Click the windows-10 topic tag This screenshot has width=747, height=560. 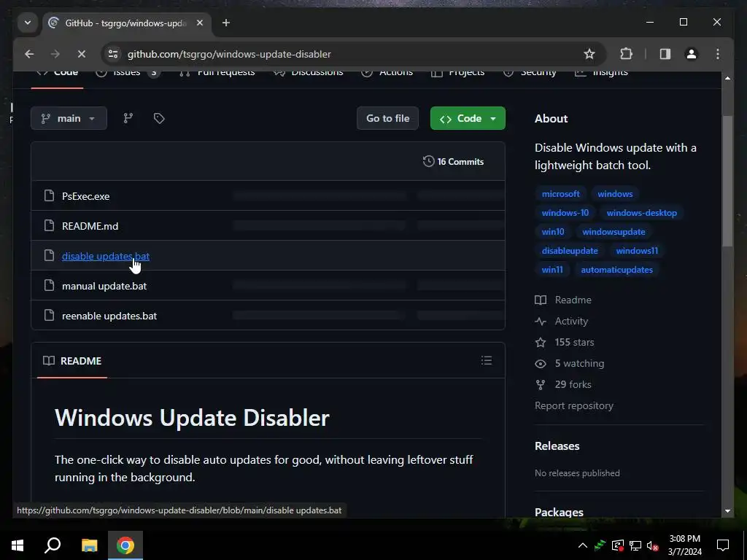point(565,213)
